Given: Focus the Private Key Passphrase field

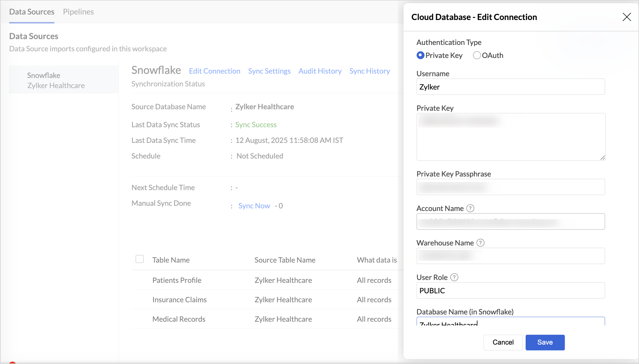Looking at the screenshot, I should (511, 187).
